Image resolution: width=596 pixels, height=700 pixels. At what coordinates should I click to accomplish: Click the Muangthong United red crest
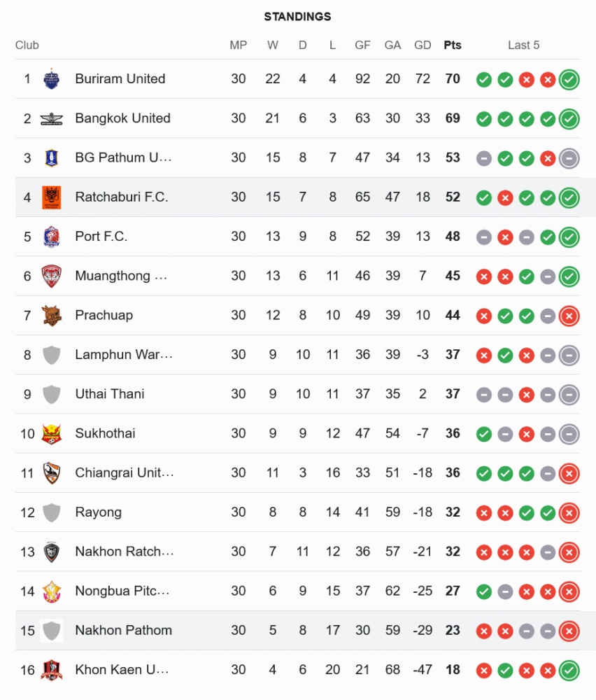(x=52, y=276)
